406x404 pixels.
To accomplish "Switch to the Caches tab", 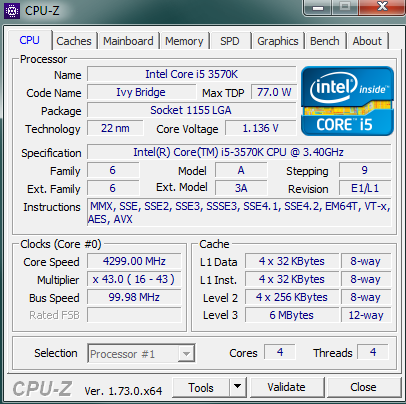I will [x=74, y=41].
